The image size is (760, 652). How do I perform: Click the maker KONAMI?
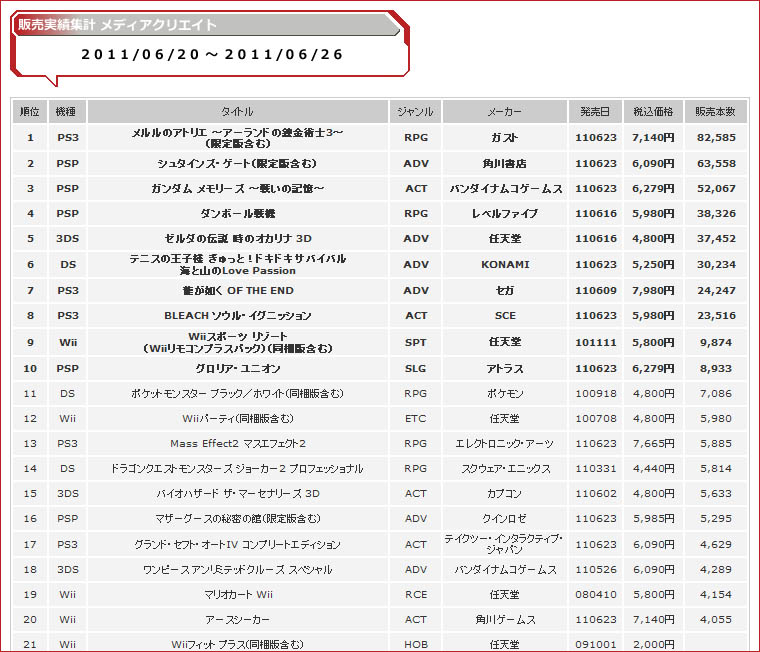(x=505, y=265)
